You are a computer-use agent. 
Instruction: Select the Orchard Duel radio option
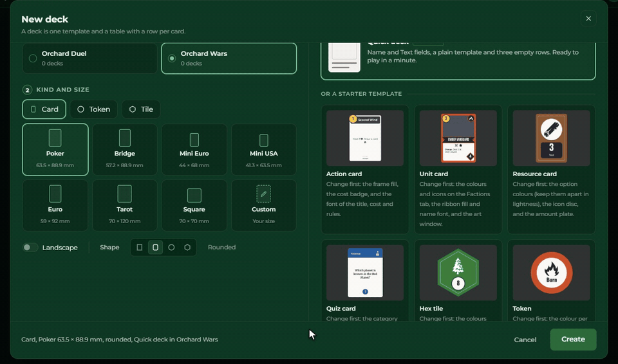(x=90, y=59)
